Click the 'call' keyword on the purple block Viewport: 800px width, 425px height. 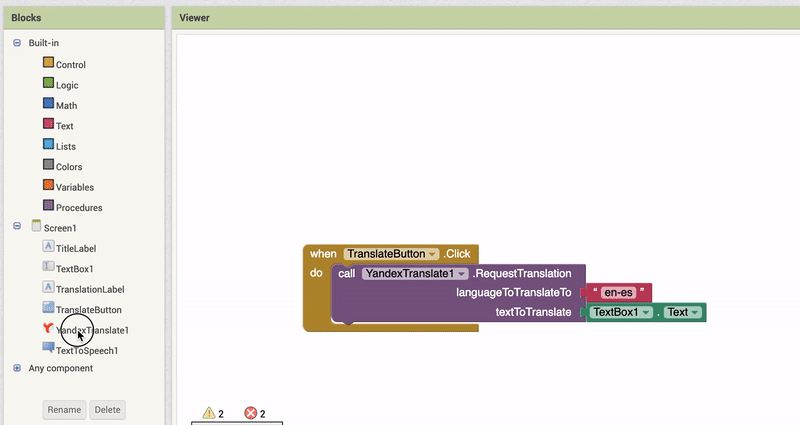point(346,273)
